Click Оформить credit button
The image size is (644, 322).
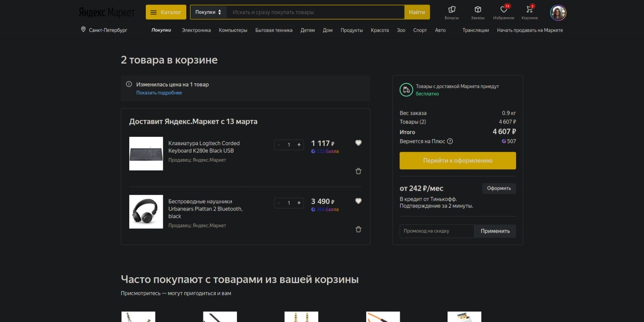pos(499,188)
